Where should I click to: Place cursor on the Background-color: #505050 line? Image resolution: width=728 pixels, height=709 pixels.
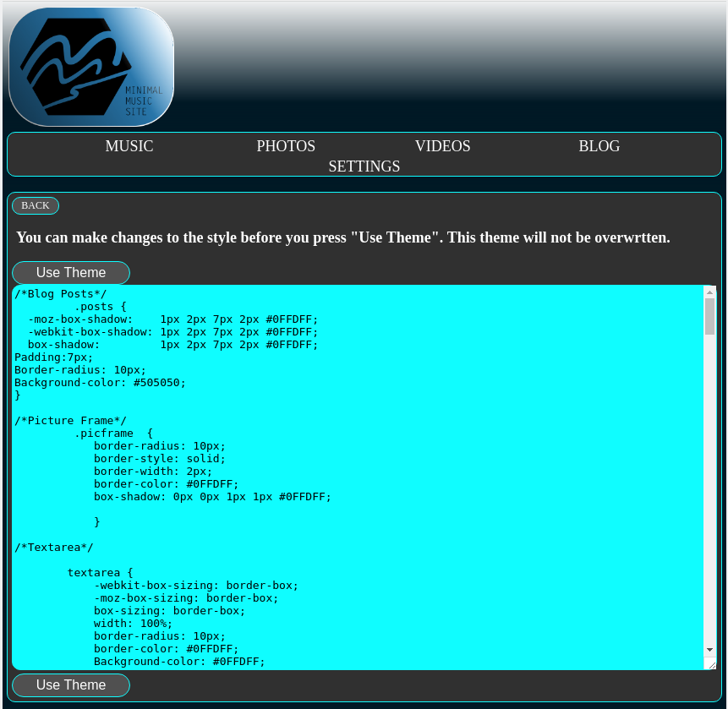100,383
